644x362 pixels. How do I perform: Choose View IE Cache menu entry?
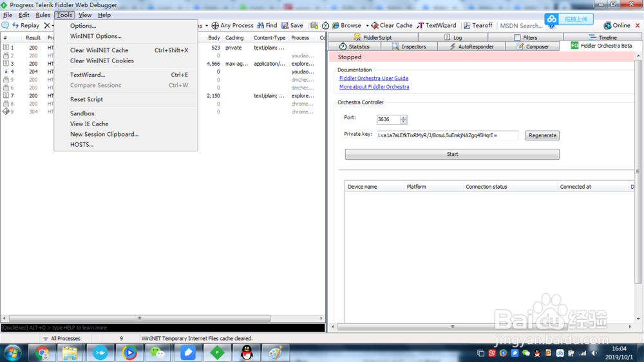click(126, 124)
